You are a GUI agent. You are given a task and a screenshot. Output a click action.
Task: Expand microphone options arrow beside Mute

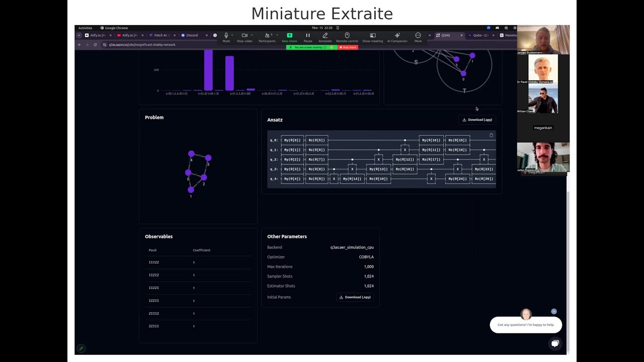coord(232,35)
